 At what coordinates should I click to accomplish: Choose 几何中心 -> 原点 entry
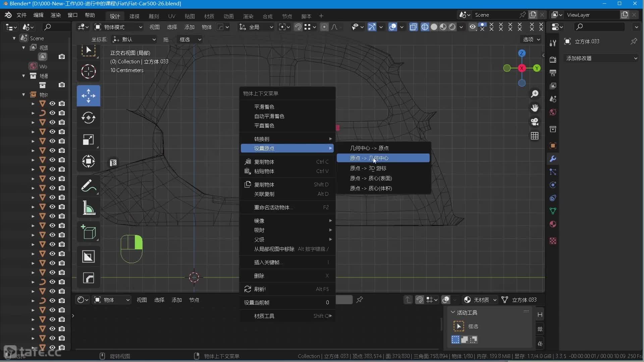383,148
